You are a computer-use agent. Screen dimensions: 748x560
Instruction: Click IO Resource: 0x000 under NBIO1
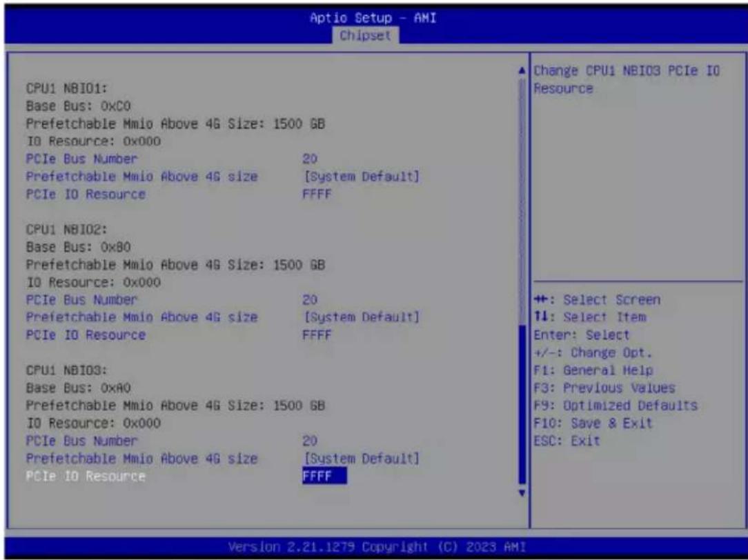93,141
